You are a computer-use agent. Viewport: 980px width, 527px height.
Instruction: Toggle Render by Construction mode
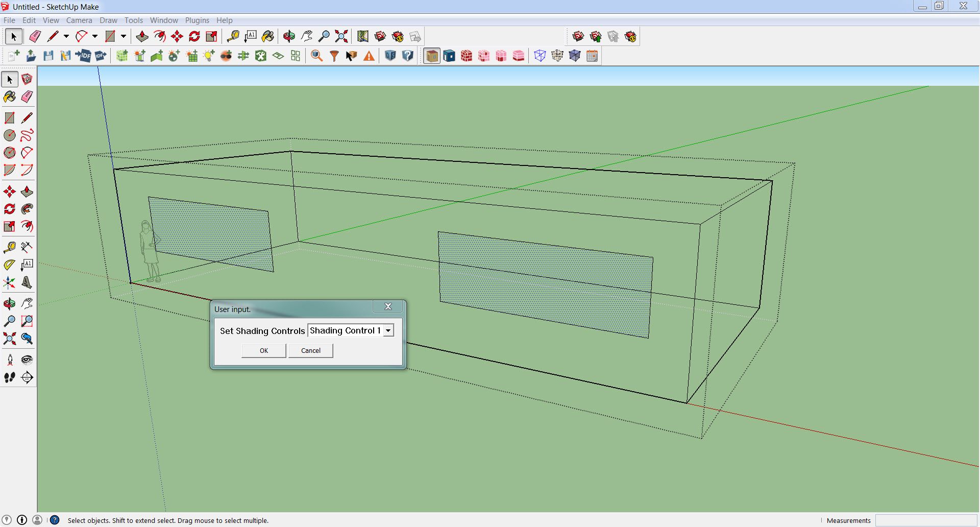(x=467, y=56)
